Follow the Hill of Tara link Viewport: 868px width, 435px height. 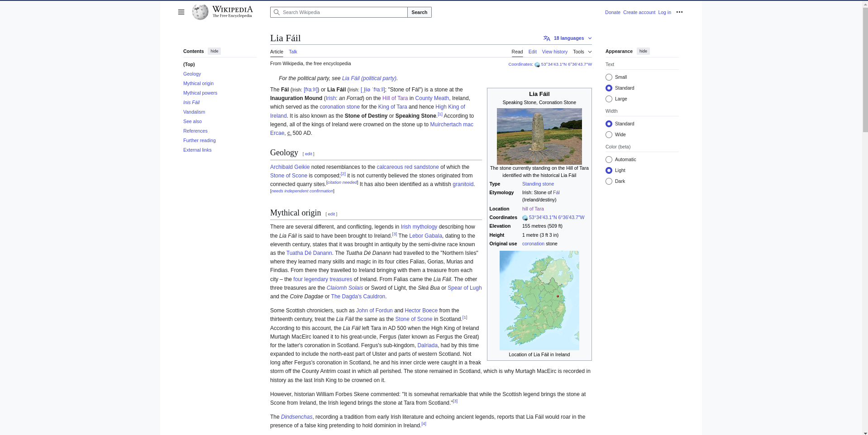click(395, 98)
